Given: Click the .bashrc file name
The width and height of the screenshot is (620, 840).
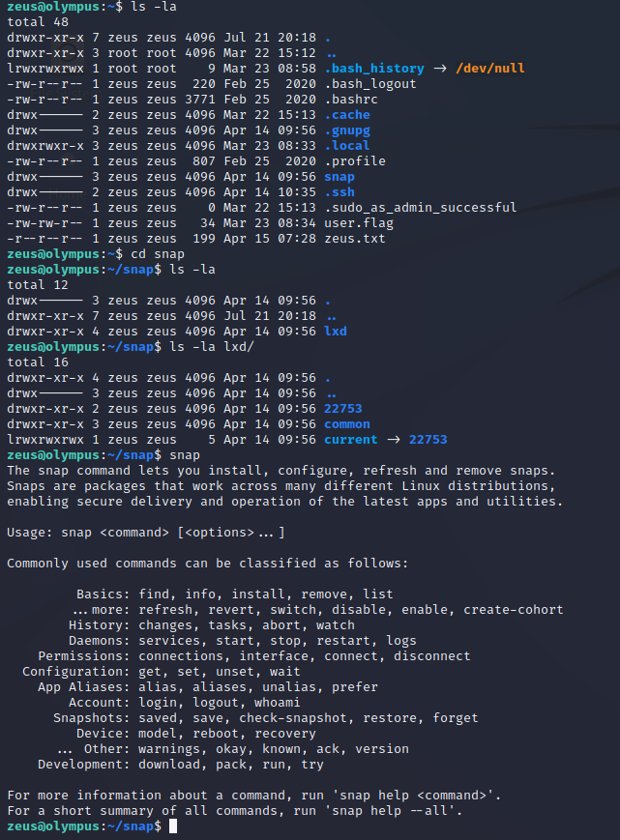Looking at the screenshot, I should pos(351,100).
